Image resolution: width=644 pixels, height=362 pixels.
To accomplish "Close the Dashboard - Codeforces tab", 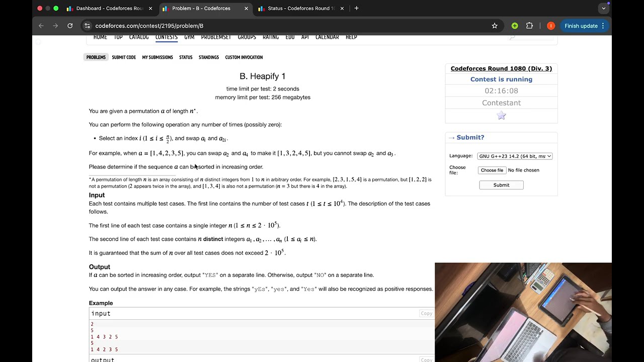I will (x=150, y=9).
